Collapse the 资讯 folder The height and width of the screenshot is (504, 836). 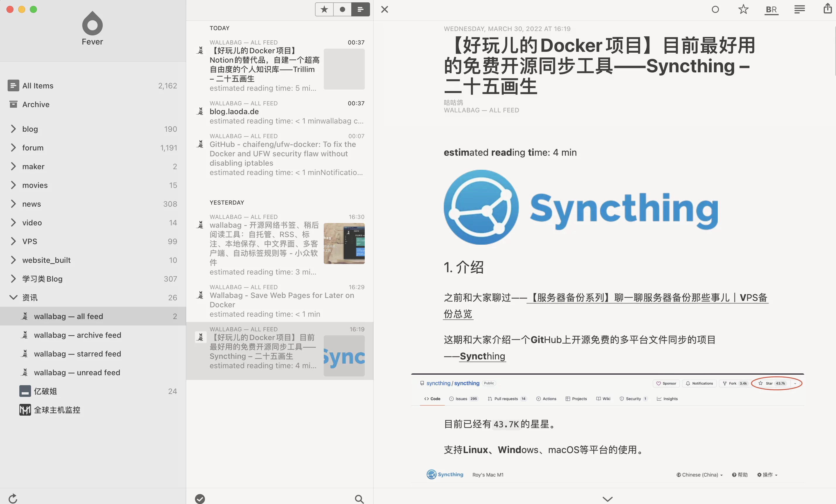point(13,297)
